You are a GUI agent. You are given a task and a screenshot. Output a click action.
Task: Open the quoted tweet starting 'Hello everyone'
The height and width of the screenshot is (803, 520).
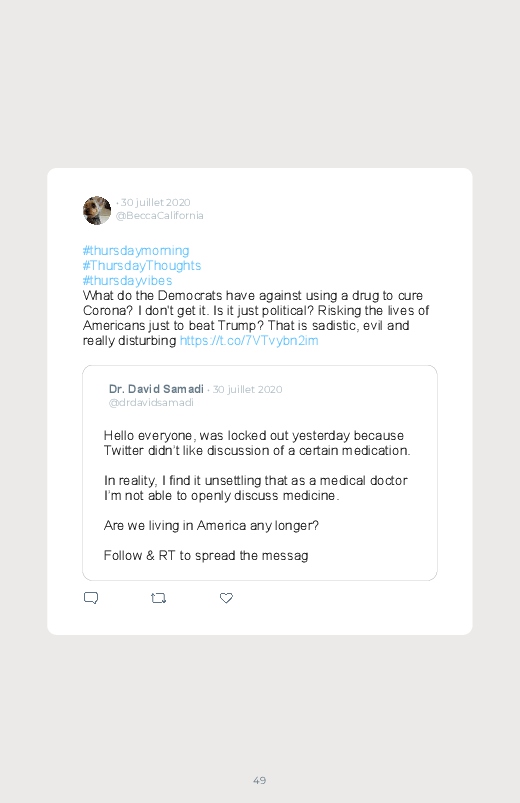point(260,473)
